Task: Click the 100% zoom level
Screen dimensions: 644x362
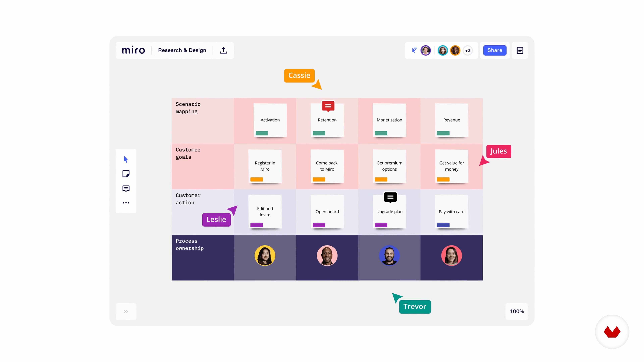Action: (517, 311)
